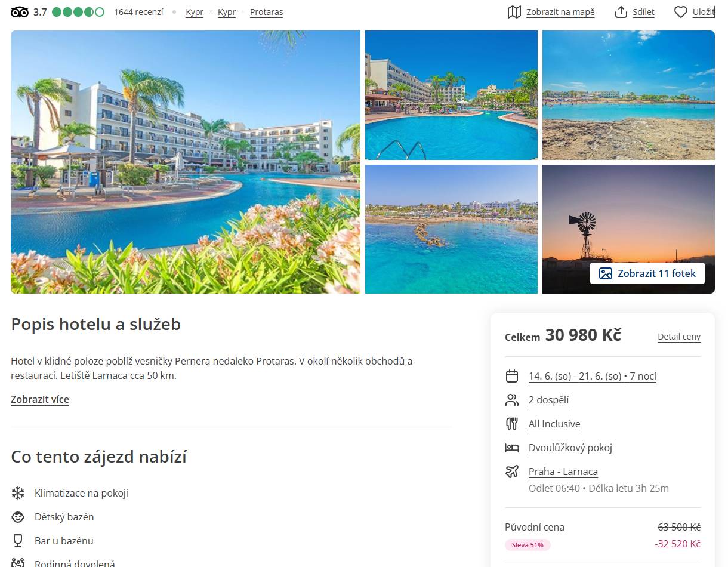This screenshot has height=567, width=728.
Task: Click the Zobrazit na mapě link
Action: click(560, 12)
